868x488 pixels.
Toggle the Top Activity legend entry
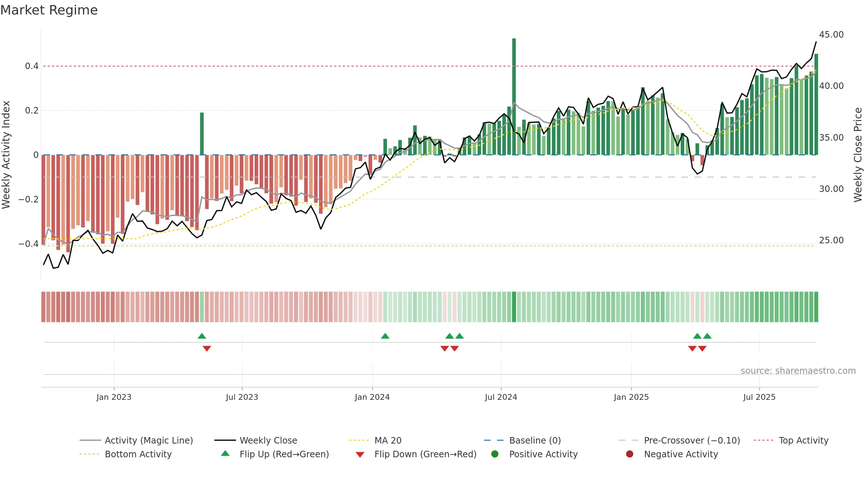[791, 440]
